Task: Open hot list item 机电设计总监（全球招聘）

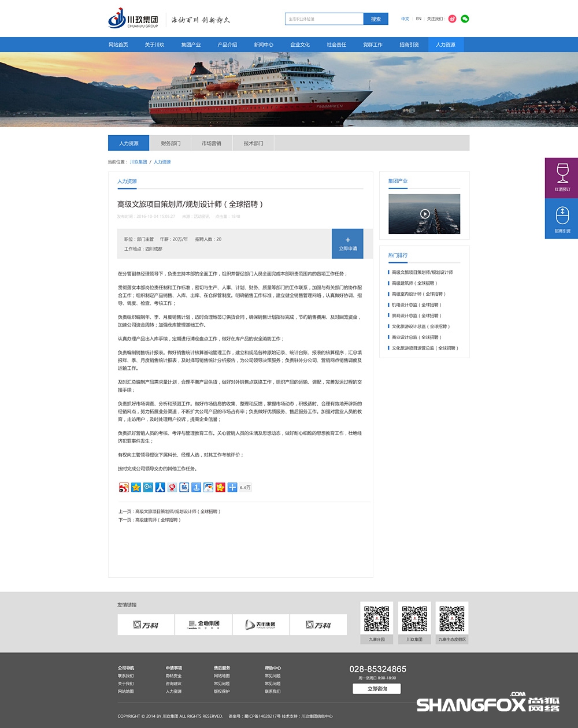Action: [417, 305]
